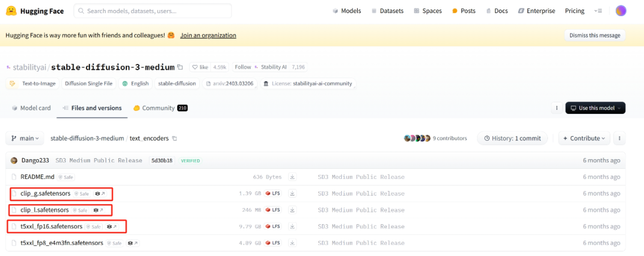Open the options menu beside Use this model
644x256 pixels.
[556, 108]
